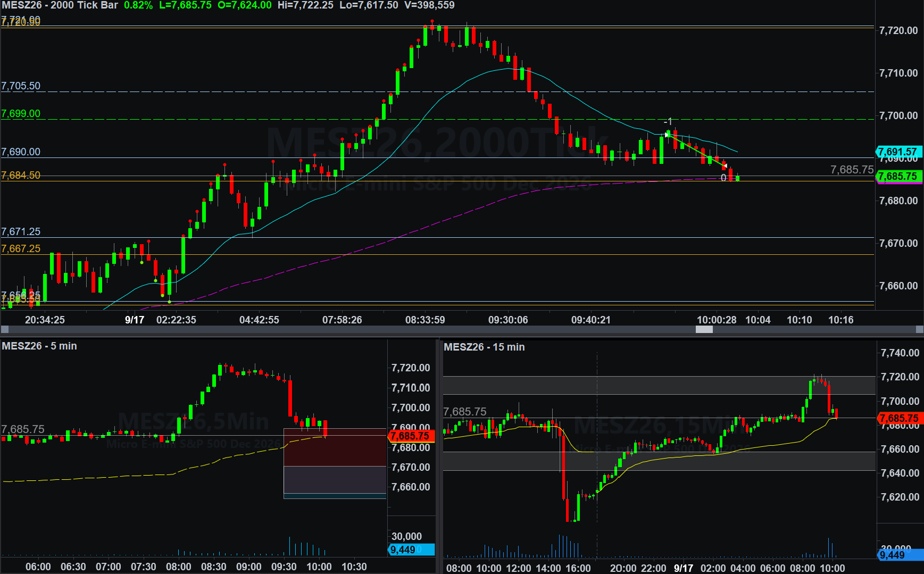Select the orange 7,667.25 level label
Viewport: 924px width, 574px height.
coord(21,249)
